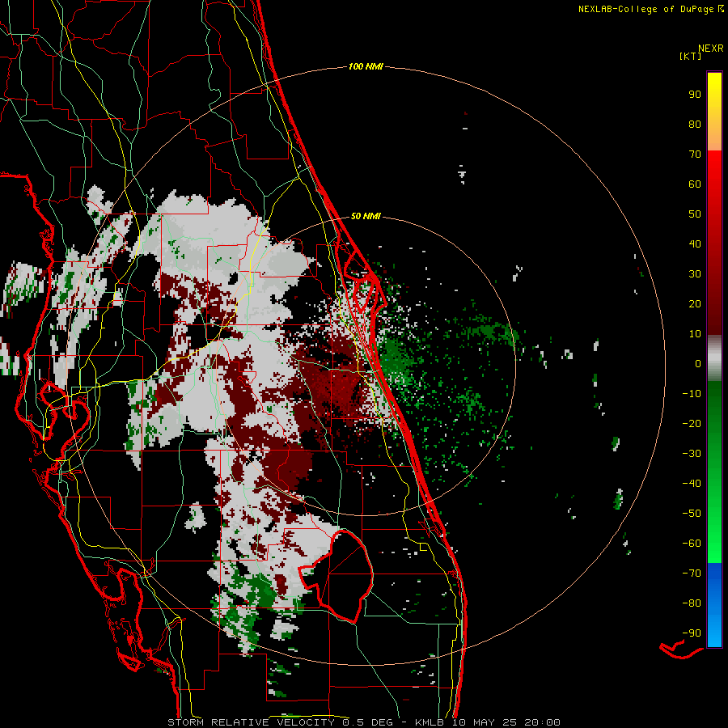The height and width of the screenshot is (728, 728).
Task: Click the -70 value on the velocity scale
Action: pyautogui.click(x=692, y=574)
